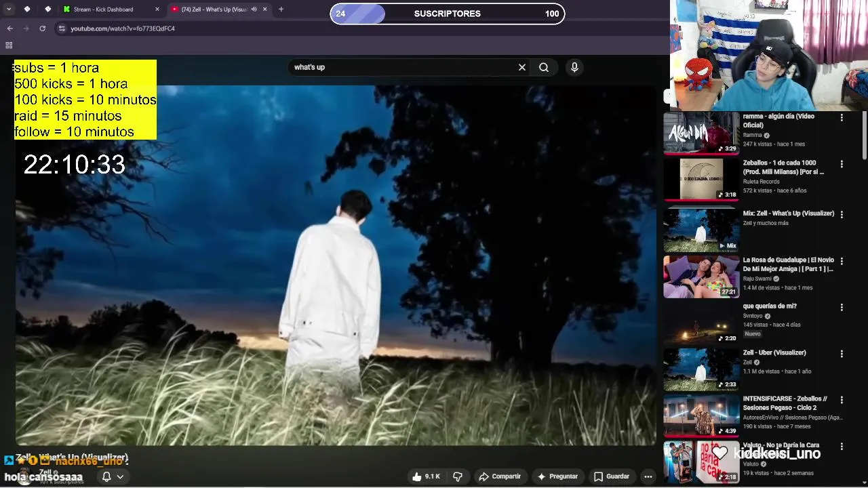The width and height of the screenshot is (868, 488).
Task: Open the Zeballos - 1 de cada 1000 thumbnail
Action: point(701,180)
